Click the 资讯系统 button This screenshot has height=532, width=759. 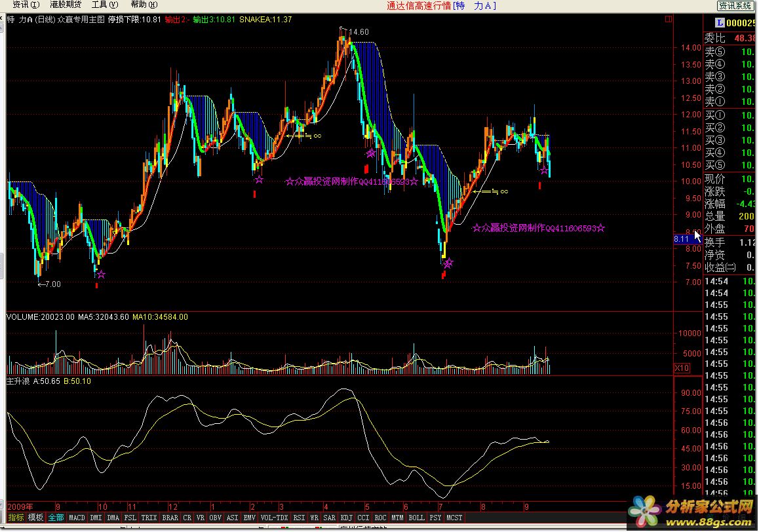[736, 6]
